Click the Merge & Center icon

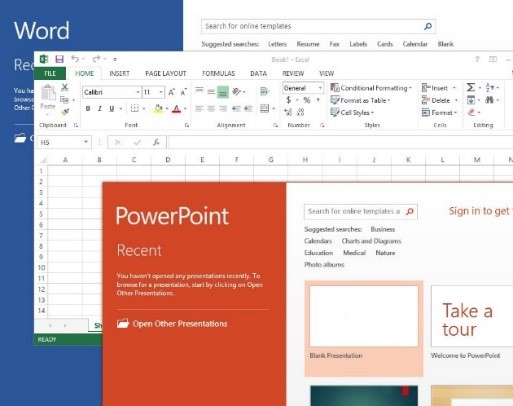(x=265, y=108)
